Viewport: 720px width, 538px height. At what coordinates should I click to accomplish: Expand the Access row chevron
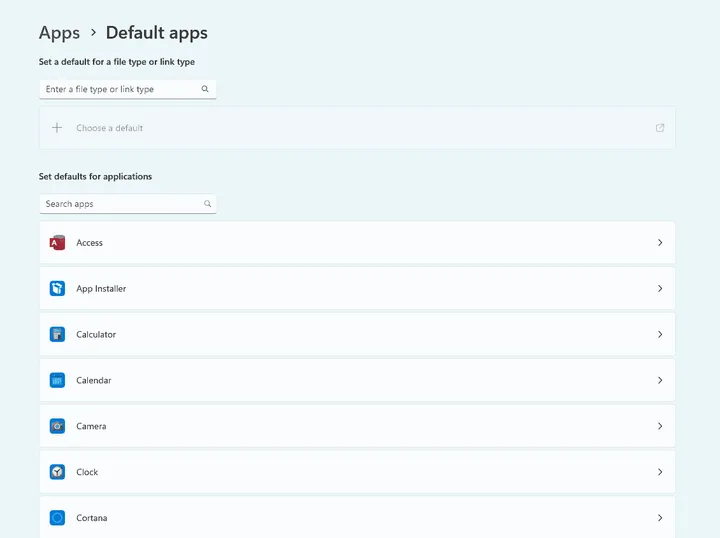pos(660,243)
